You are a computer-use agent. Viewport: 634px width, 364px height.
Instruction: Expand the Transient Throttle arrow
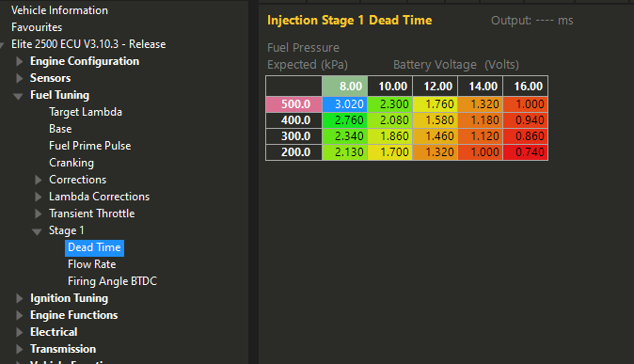pos(38,214)
